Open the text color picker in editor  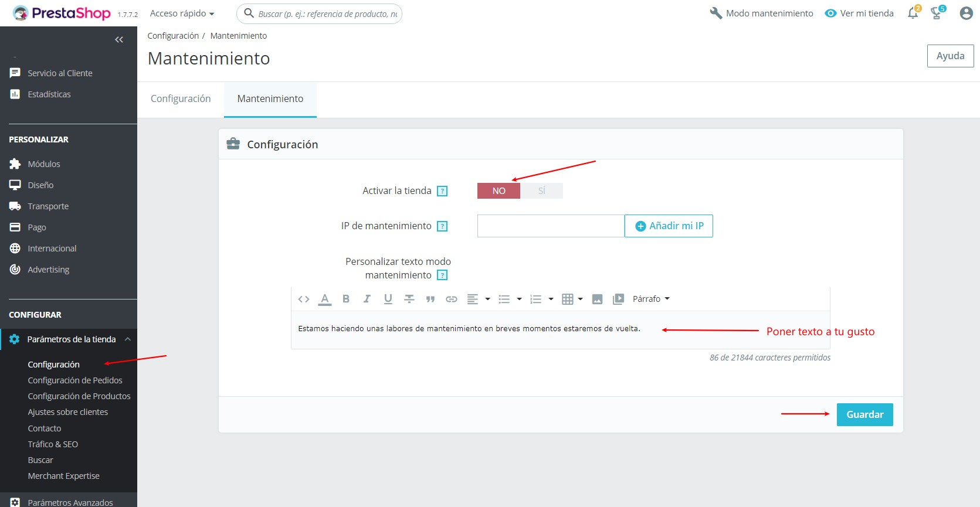324,299
